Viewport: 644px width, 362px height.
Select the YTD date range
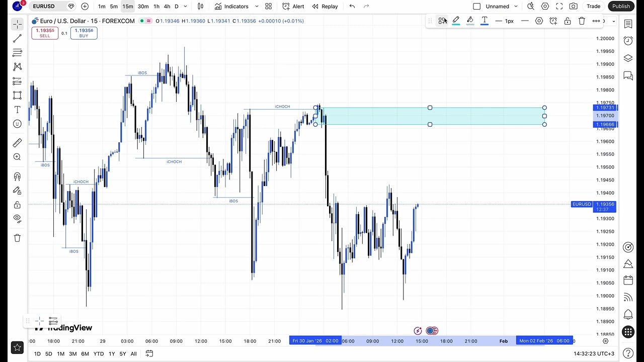click(99, 353)
